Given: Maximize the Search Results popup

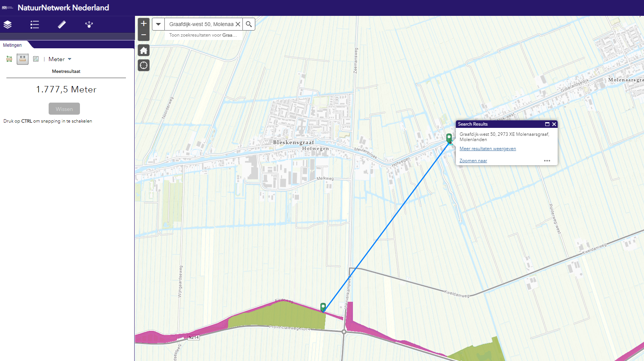Looking at the screenshot, I should (x=547, y=124).
